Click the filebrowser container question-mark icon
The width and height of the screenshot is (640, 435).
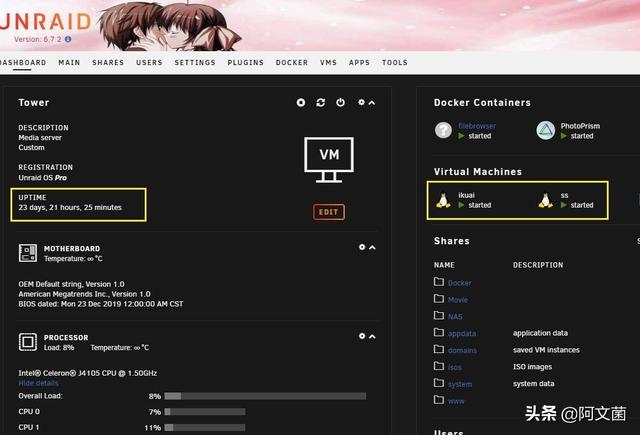pyautogui.click(x=443, y=131)
